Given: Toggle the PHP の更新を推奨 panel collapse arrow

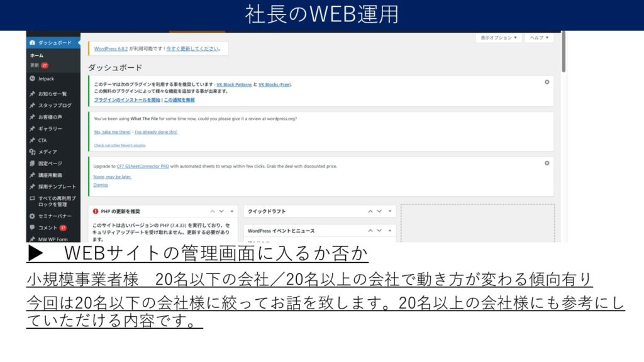Looking at the screenshot, I should tap(232, 211).
